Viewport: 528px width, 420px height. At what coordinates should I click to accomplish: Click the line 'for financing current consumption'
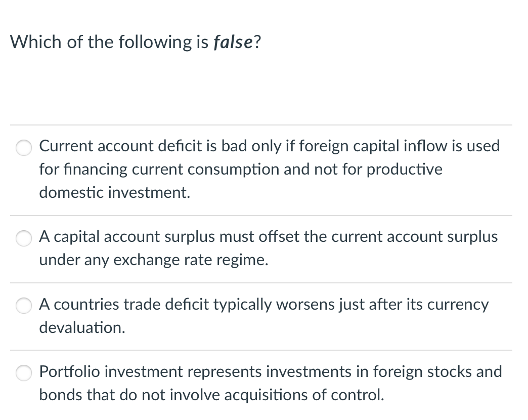241,169
